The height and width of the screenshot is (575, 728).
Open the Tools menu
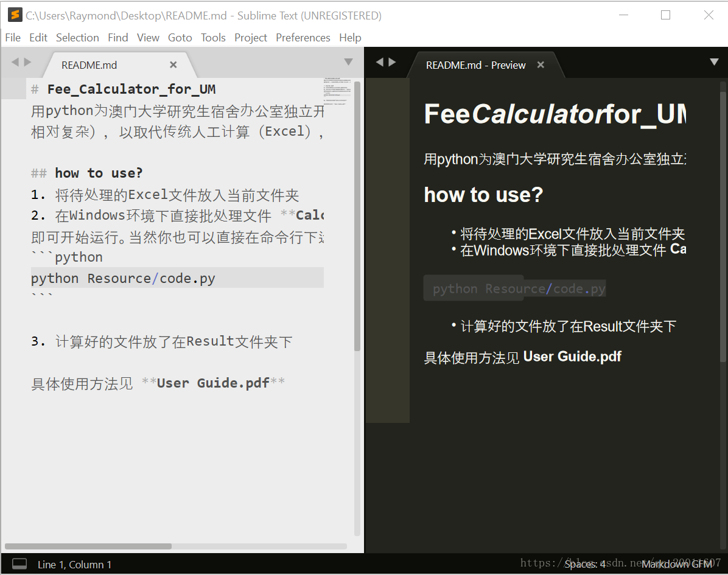coord(213,38)
